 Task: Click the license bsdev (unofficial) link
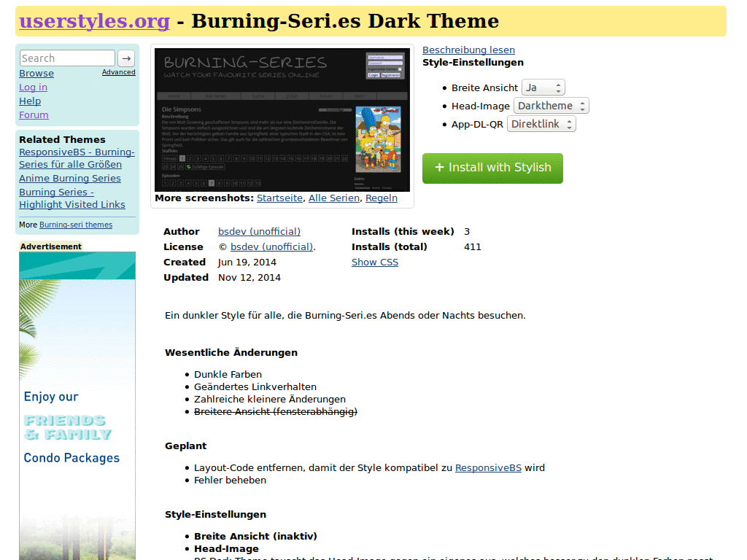click(271, 246)
